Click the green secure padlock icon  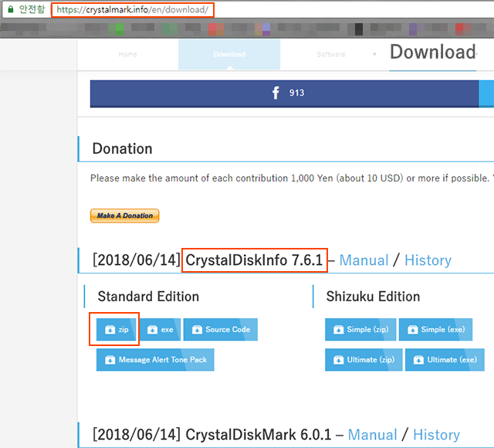[10, 9]
